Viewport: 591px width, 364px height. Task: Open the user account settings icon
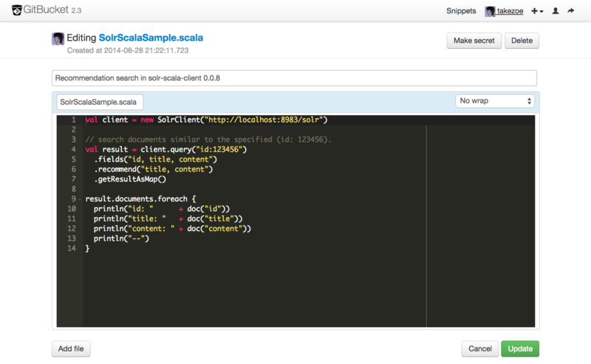coord(556,11)
